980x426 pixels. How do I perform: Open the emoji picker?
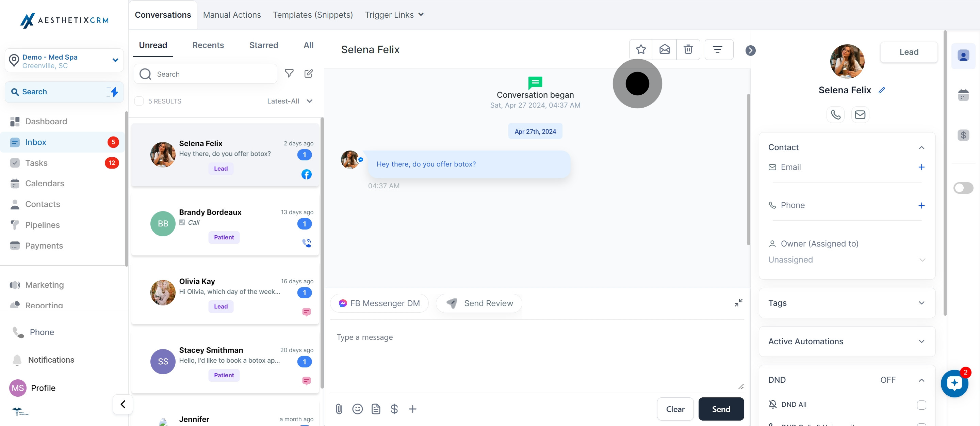(357, 409)
